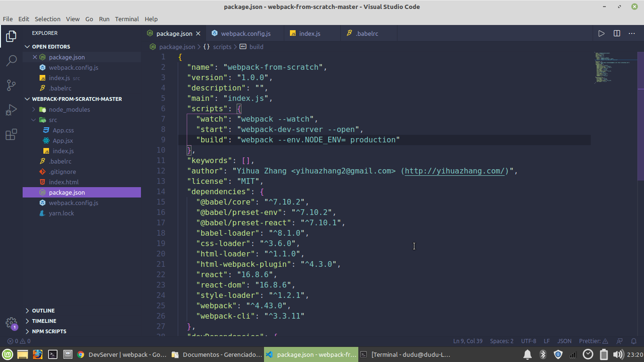Click errors and warnings count in status bar
The height and width of the screenshot is (362, 644).
pyautogui.click(x=19, y=341)
